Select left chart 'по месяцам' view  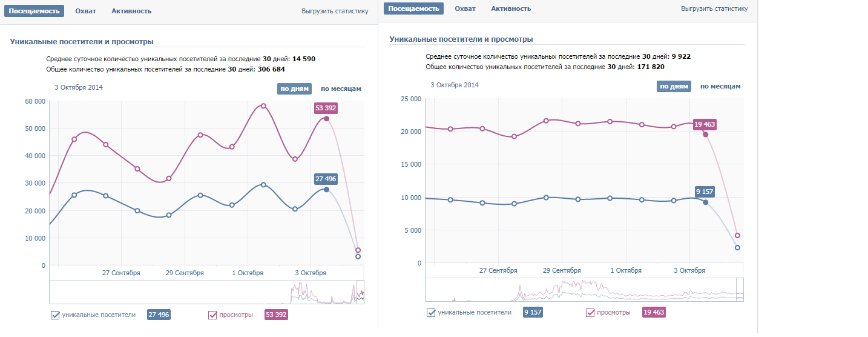[341, 88]
